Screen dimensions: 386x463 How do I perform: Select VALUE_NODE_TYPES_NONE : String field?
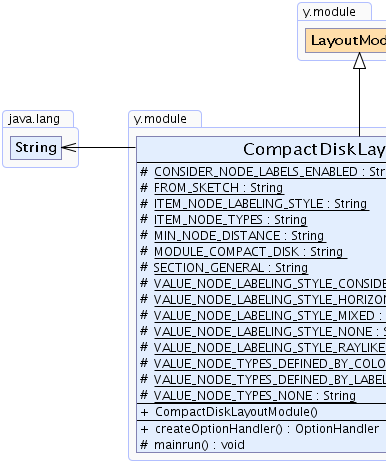[255, 396]
